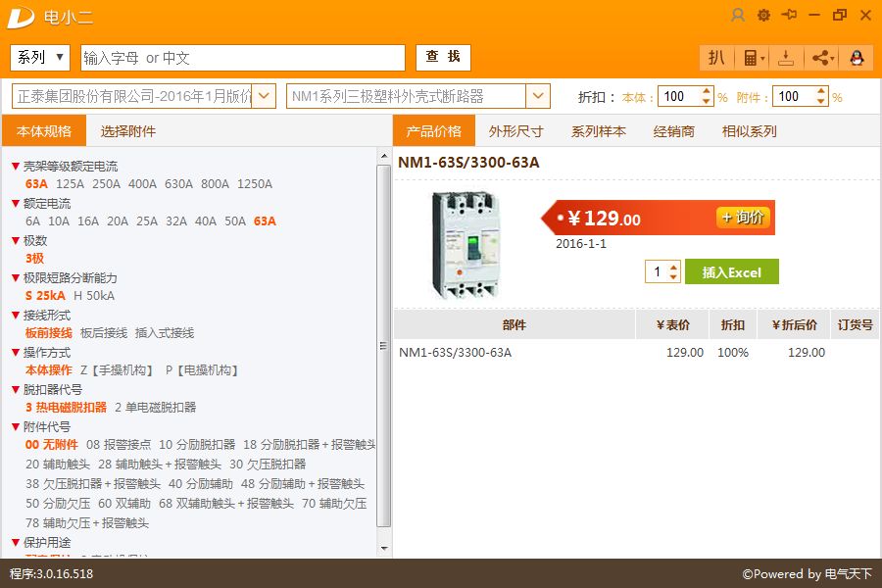Click the ¥表价 column header
The width and height of the screenshot is (882, 588).
tap(672, 324)
